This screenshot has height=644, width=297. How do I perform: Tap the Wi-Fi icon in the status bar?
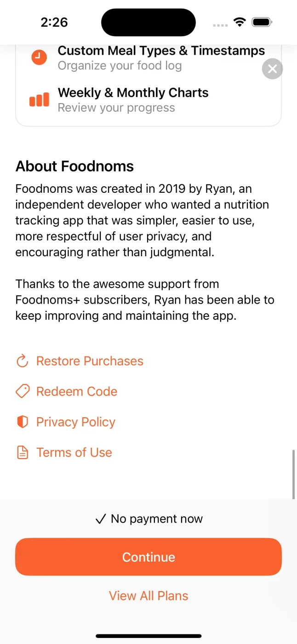(240, 22)
